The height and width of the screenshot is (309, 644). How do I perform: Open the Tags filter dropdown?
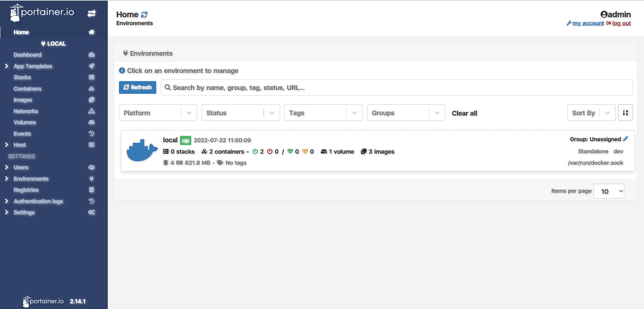pyautogui.click(x=323, y=113)
